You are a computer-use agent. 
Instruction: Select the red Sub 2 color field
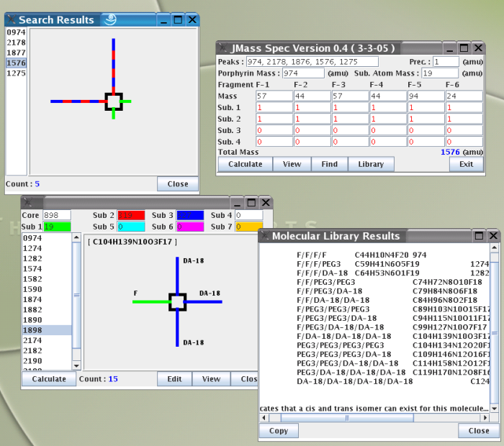(131, 215)
